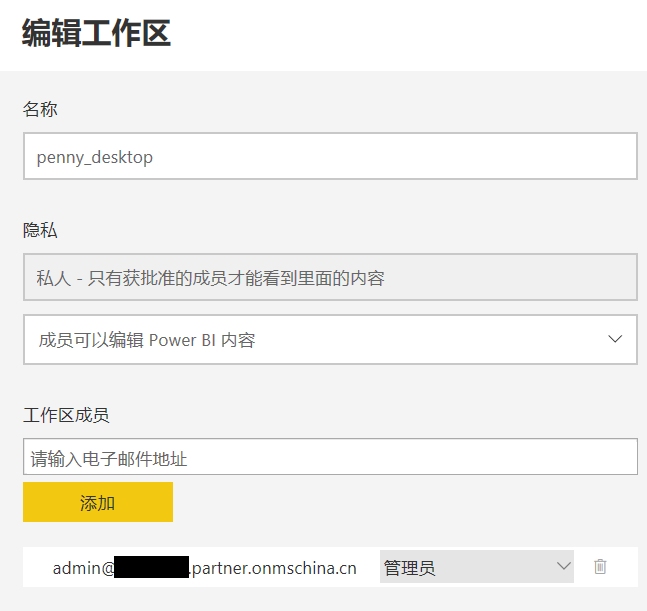Click the 编辑工作区 page heading
Screen dimensions: 647x611
tap(96, 33)
